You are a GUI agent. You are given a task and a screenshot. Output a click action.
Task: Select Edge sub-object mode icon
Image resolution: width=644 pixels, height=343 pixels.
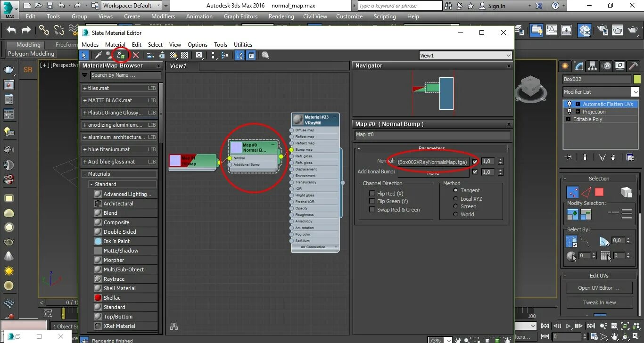pos(586,192)
